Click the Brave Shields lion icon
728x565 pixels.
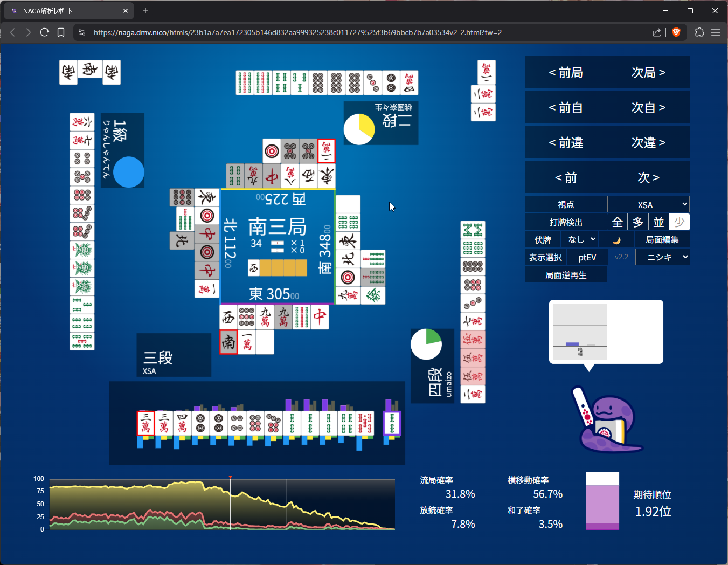tap(676, 32)
